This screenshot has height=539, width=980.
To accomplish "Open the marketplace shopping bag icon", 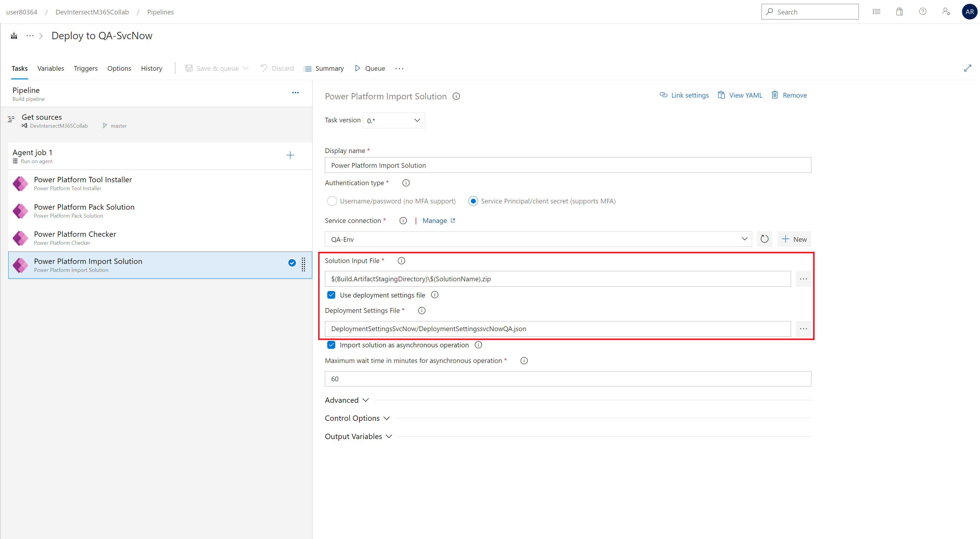I will point(899,12).
